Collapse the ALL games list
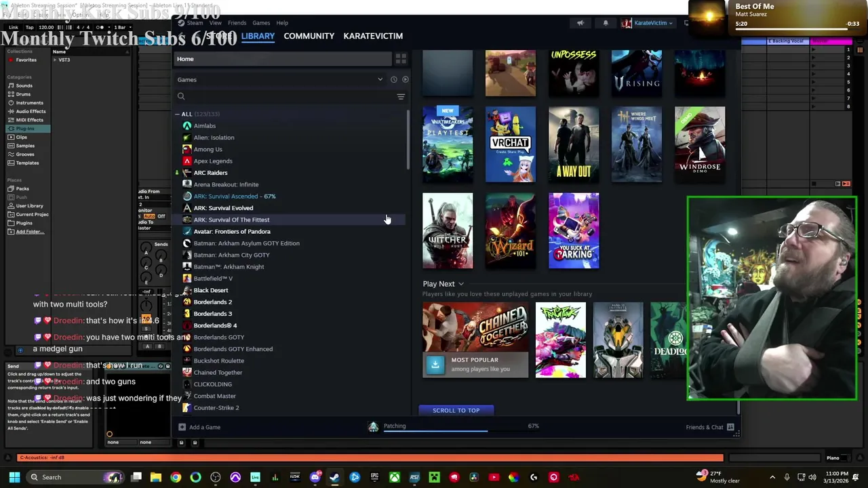The image size is (868, 488). (x=178, y=114)
